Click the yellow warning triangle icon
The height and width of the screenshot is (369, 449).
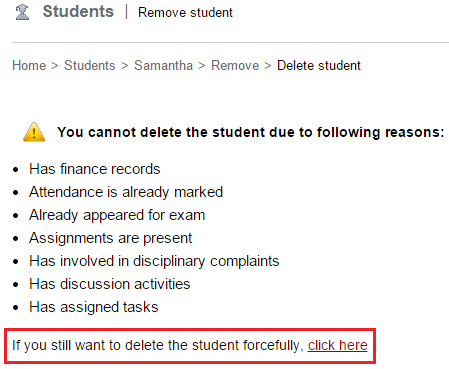34,132
